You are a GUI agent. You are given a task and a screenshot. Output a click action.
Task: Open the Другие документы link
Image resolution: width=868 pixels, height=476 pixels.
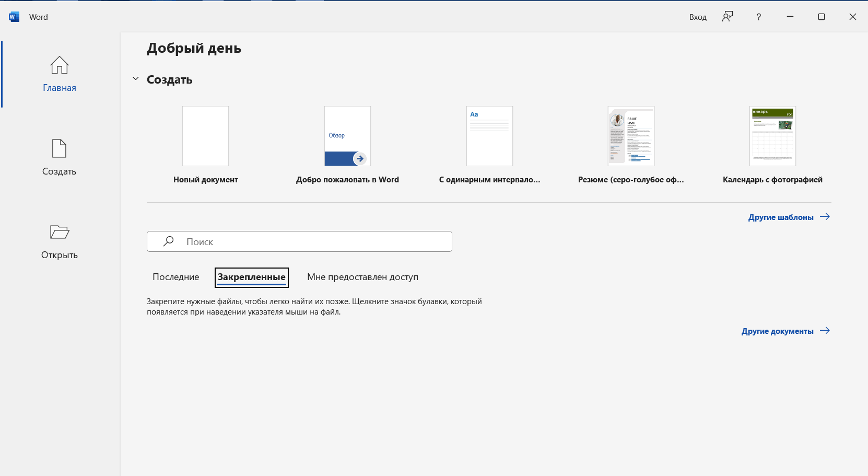click(x=777, y=331)
